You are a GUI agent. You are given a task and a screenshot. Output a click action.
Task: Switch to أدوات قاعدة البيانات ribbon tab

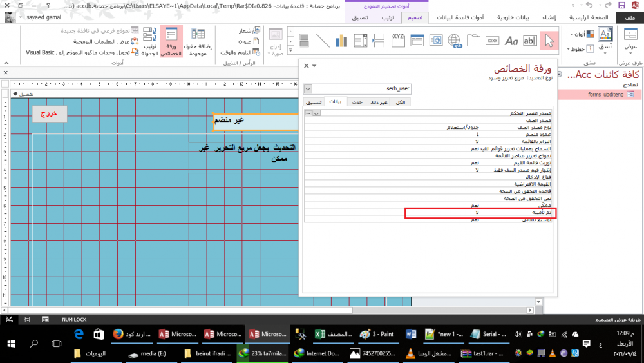pyautogui.click(x=460, y=17)
